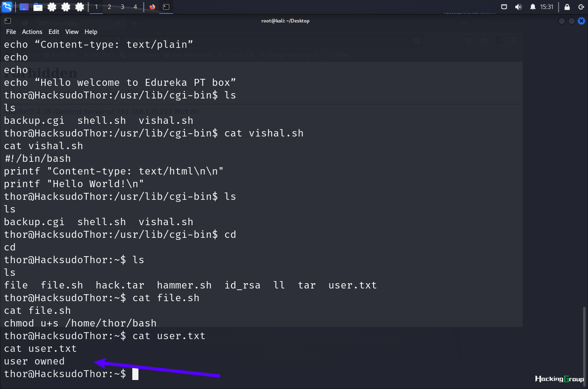Open the Edit menu
Viewport: 588px width, 389px height.
54,32
